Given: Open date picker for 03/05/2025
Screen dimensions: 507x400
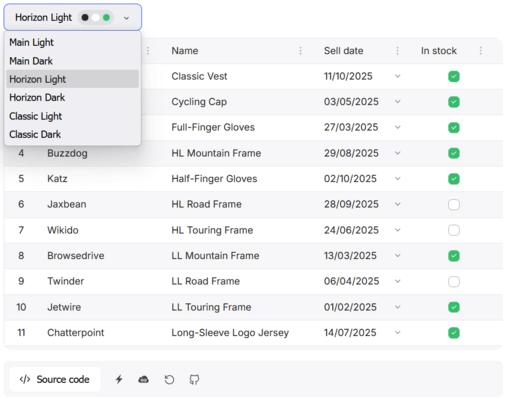Looking at the screenshot, I should (x=397, y=102).
